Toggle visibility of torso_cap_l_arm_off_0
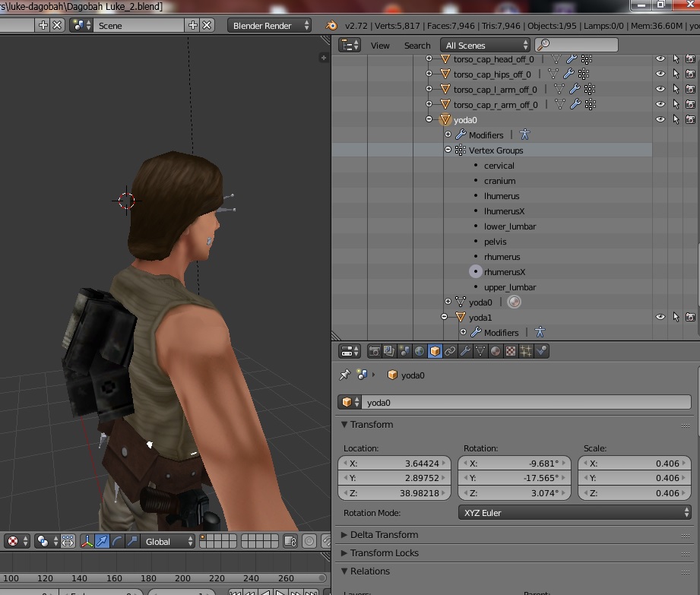Screen dimensions: 700x595 (x=660, y=89)
